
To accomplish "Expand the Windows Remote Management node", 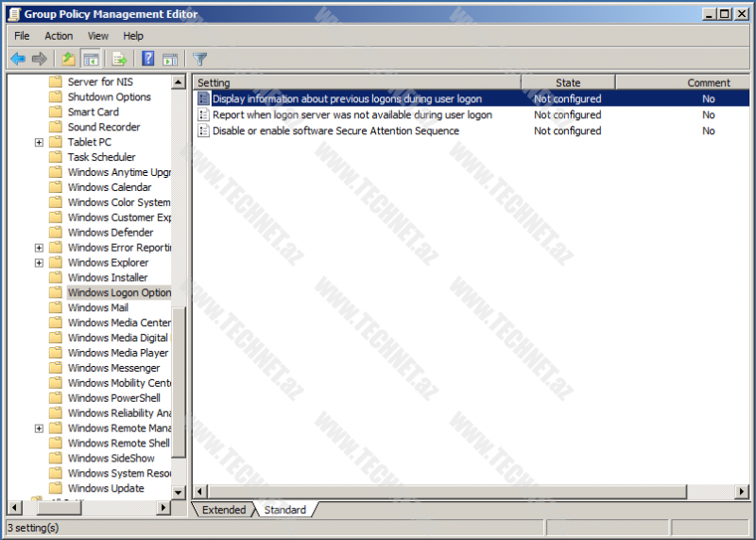I will [x=39, y=428].
